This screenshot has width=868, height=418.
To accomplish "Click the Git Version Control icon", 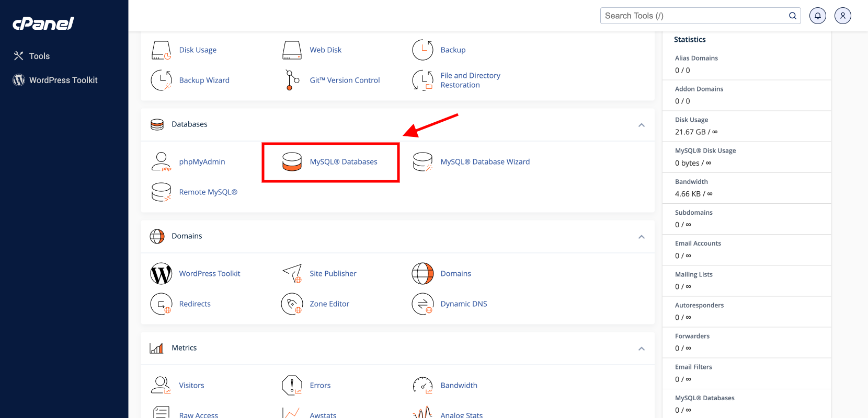I will pos(292,80).
